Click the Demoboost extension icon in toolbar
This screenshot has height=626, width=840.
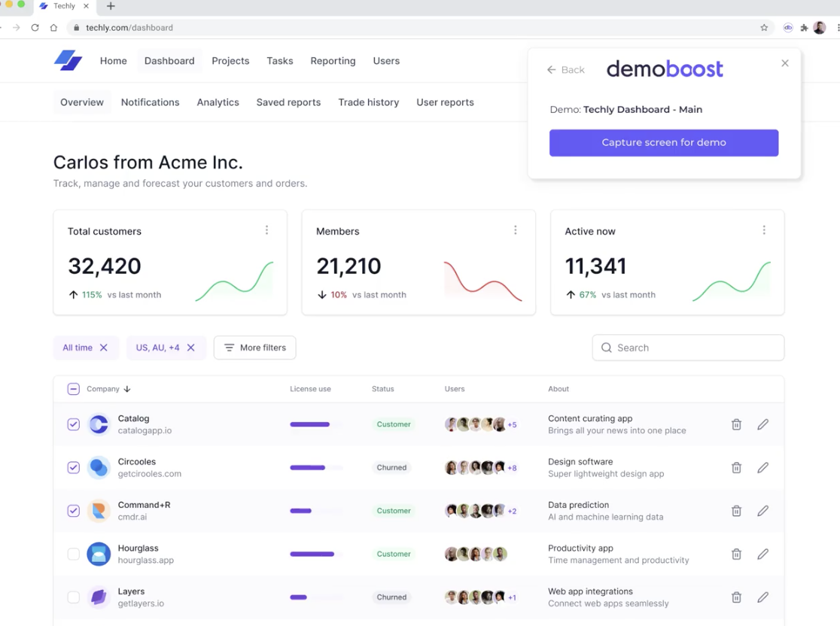[787, 28]
